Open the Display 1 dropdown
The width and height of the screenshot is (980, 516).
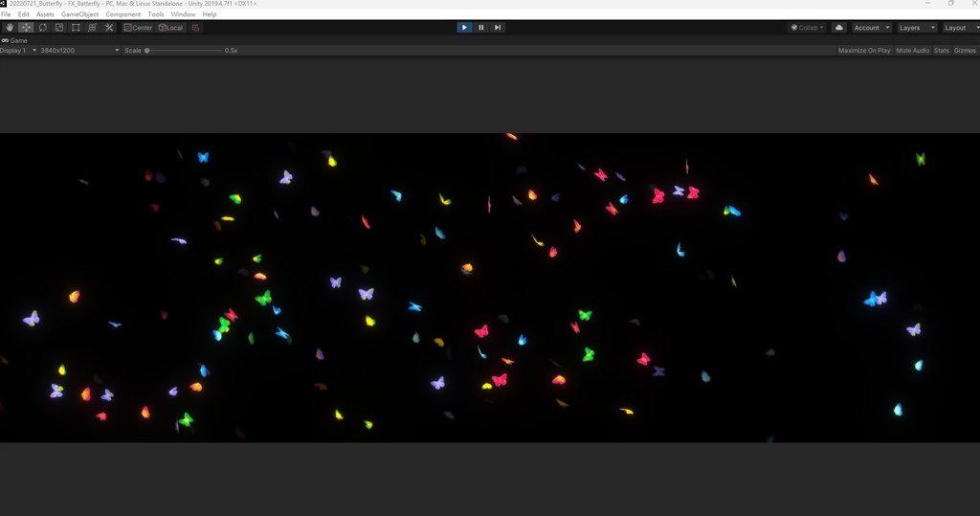pyautogui.click(x=18, y=51)
